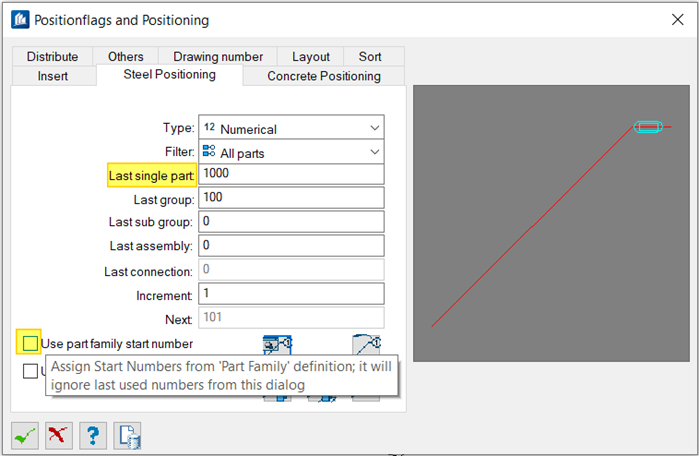
Task: Click the 'Positionflags and Positioning' title text
Action: 122,20
